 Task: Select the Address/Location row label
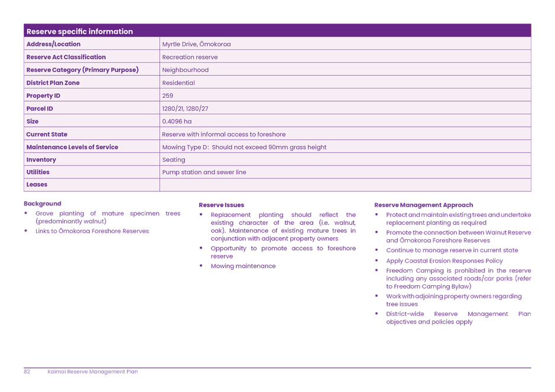53,44
